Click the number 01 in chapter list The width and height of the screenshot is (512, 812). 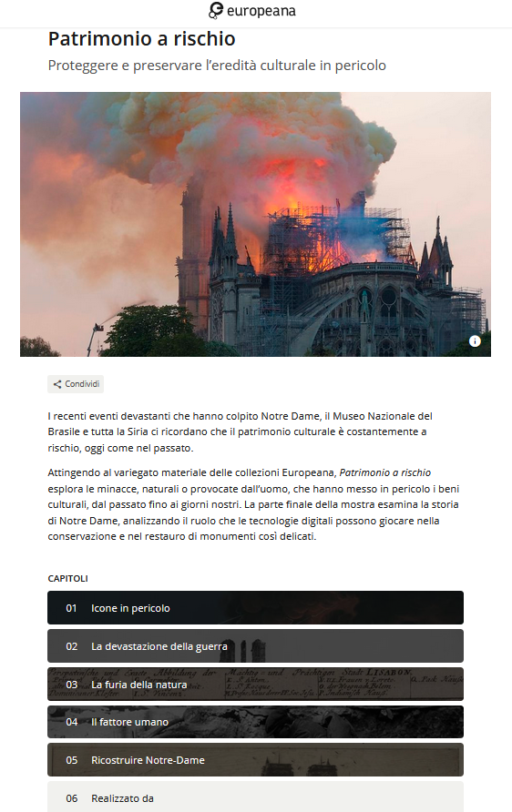(x=71, y=608)
